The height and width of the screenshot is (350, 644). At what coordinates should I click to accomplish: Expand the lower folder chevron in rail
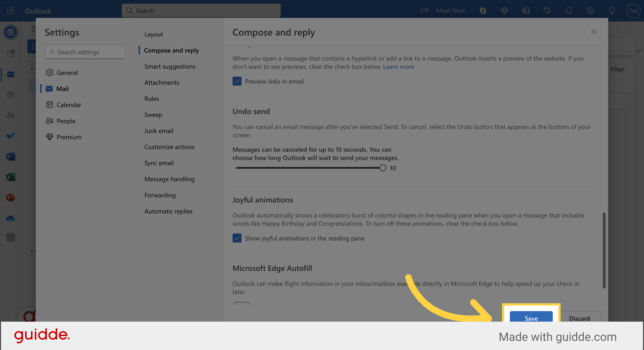click(32, 251)
